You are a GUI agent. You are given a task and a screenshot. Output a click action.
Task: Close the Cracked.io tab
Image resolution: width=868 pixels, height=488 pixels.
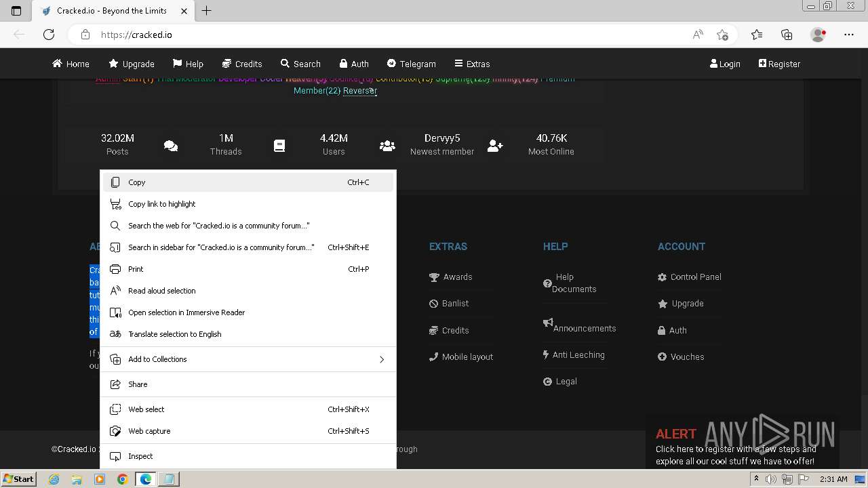184,11
